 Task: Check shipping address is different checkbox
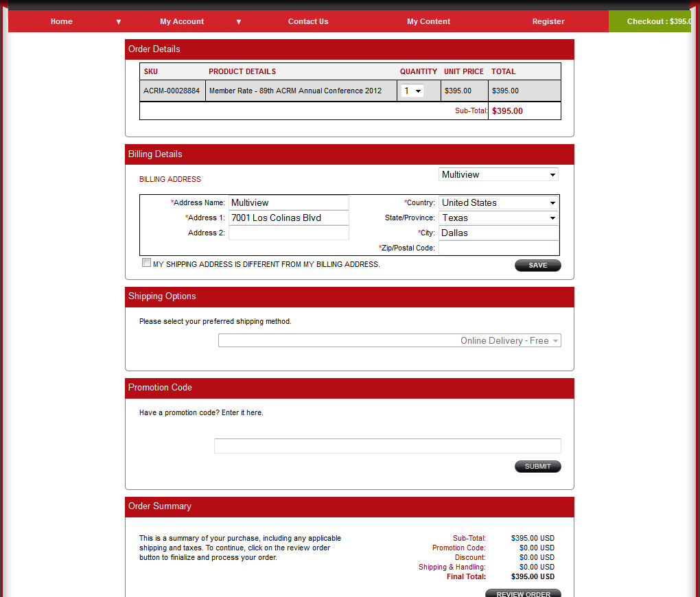point(146,263)
